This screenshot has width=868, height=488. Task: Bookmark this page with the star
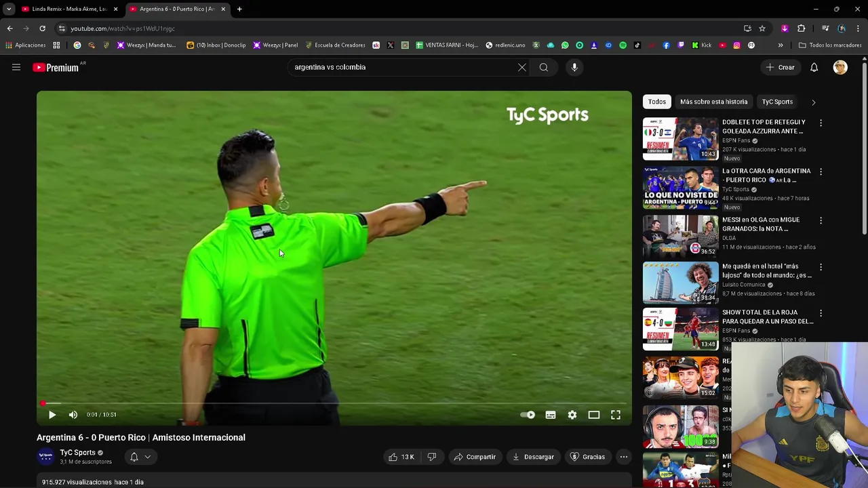tap(762, 28)
